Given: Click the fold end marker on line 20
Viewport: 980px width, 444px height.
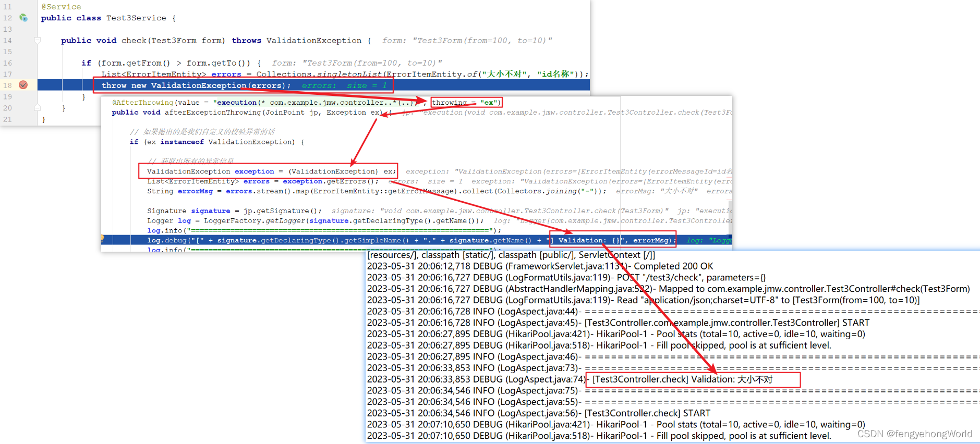Looking at the screenshot, I should pos(38,108).
